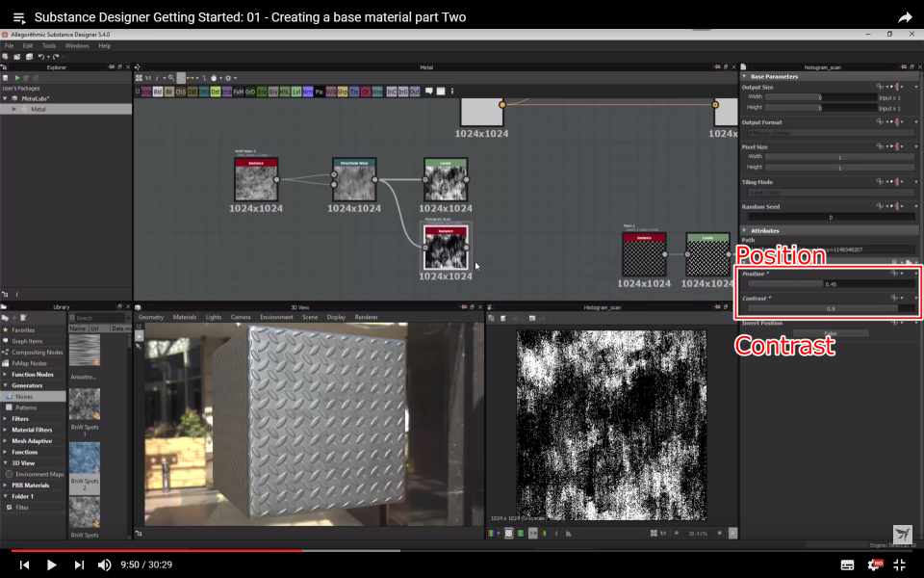Viewport: 924px width, 578px height.
Task: Play the video
Action: pos(51,565)
